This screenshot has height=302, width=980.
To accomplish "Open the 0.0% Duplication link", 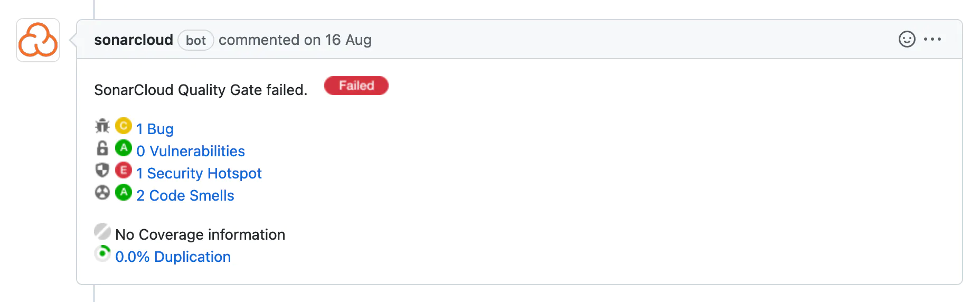I will (173, 257).
